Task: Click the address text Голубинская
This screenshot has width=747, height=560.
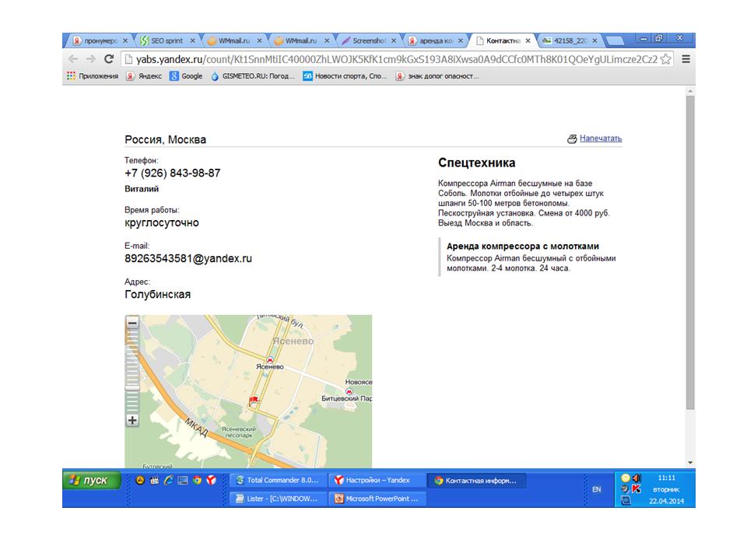Action: 158,294
